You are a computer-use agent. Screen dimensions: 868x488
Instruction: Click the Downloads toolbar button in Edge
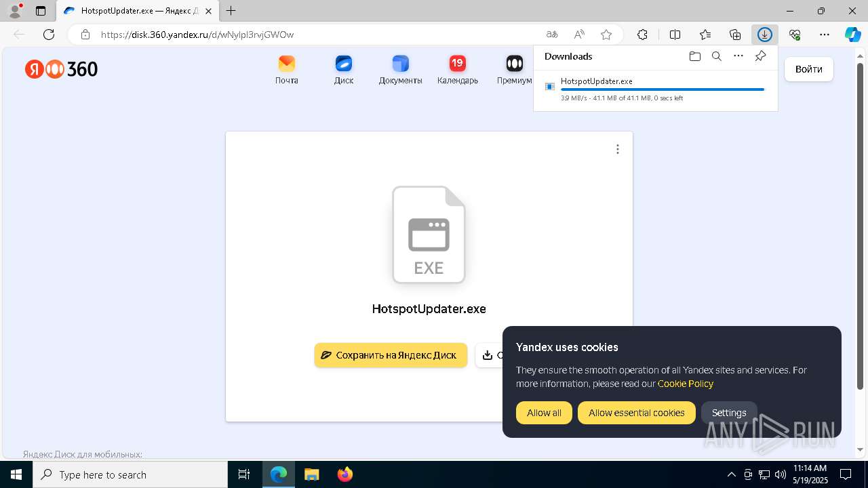pyautogui.click(x=765, y=35)
